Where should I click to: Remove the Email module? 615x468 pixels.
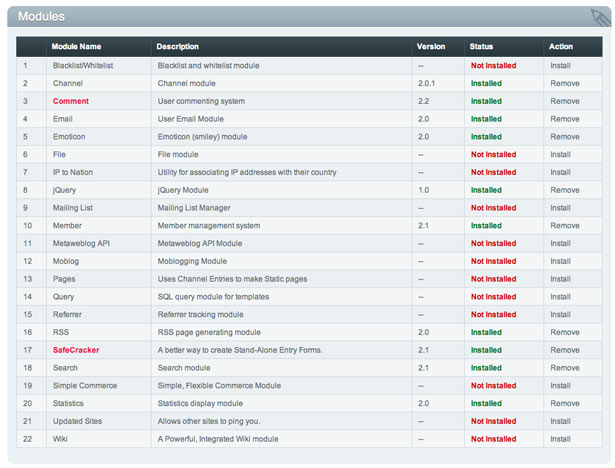(x=565, y=119)
